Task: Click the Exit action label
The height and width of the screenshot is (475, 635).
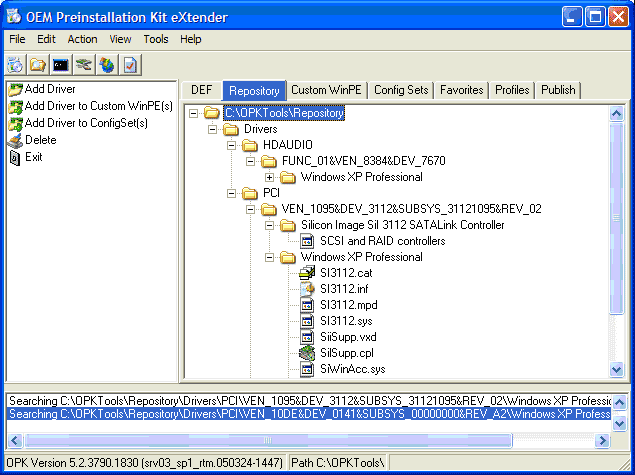Action: (x=34, y=158)
